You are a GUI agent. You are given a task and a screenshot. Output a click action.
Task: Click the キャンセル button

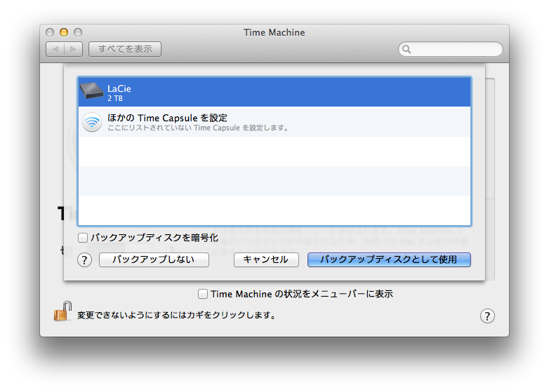[266, 260]
